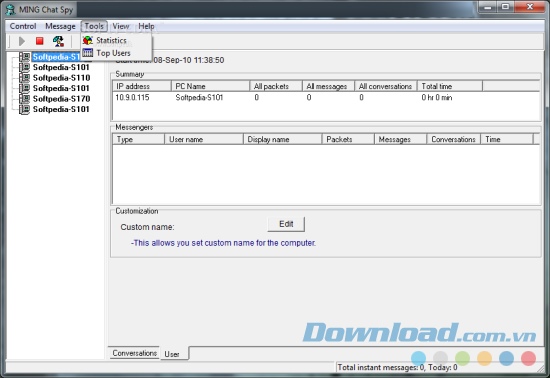Click the All conversations column header
The width and height of the screenshot is (550, 378).
coord(386,86)
